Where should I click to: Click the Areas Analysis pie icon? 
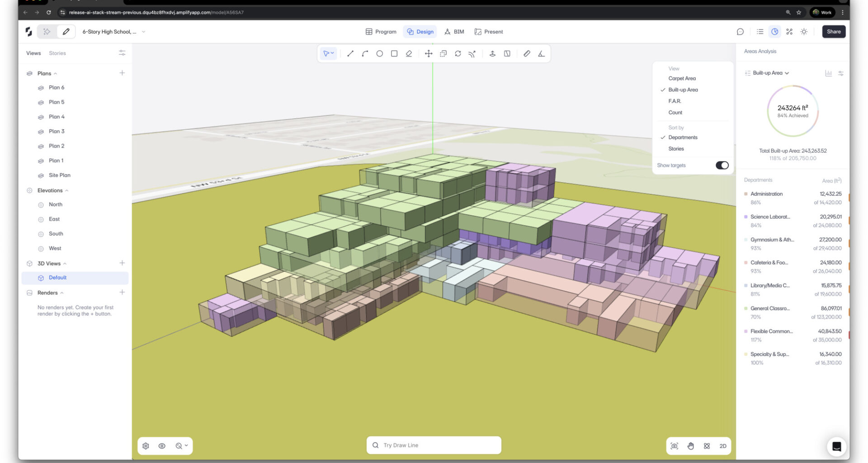coord(774,32)
